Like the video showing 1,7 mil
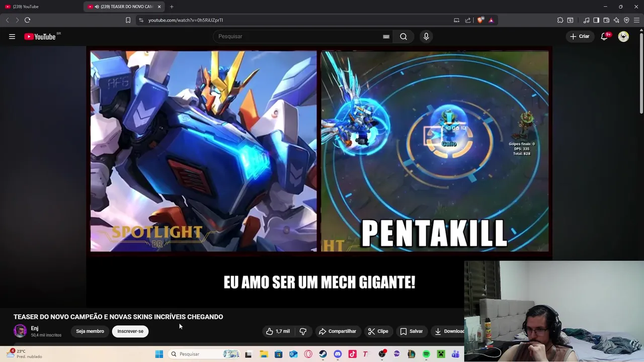Image resolution: width=644 pixels, height=362 pixels. (278, 331)
